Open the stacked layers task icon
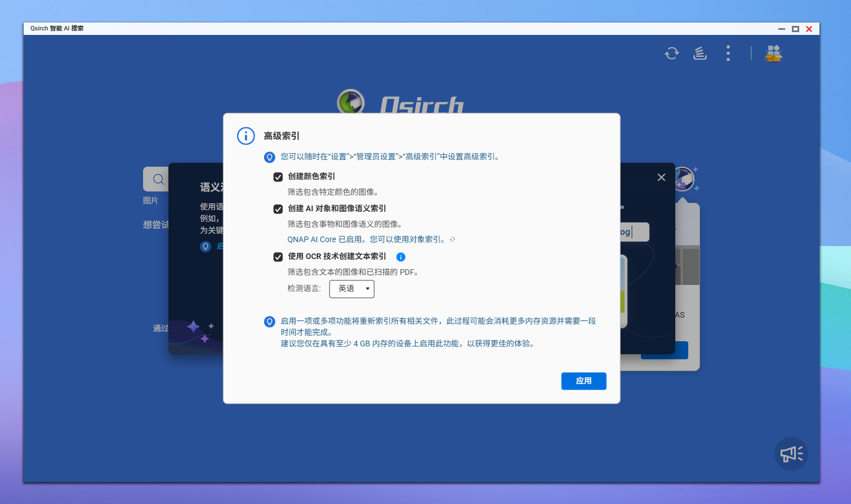 coord(699,53)
